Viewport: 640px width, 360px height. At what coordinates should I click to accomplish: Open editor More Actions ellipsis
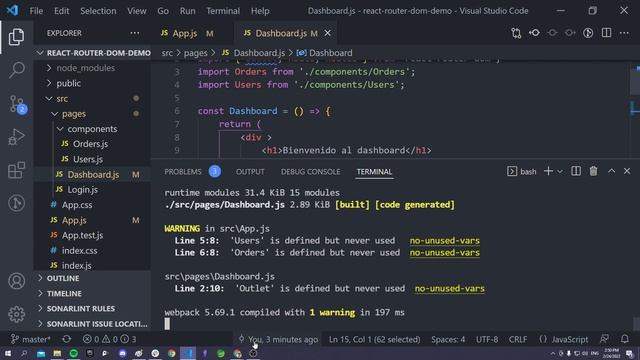point(624,33)
